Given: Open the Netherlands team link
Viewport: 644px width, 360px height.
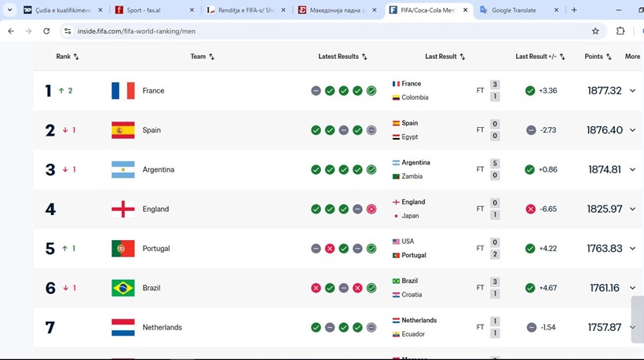Looking at the screenshot, I should (x=162, y=327).
